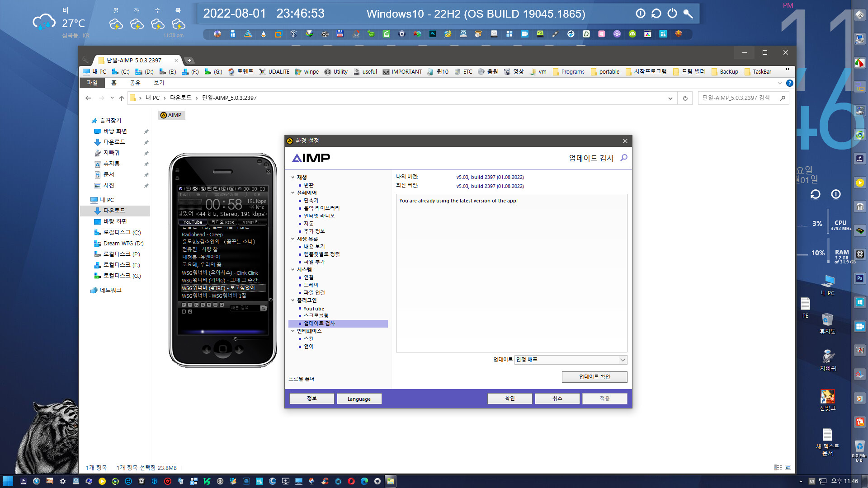Click the disk drop icon in the top dock

coord(264,34)
